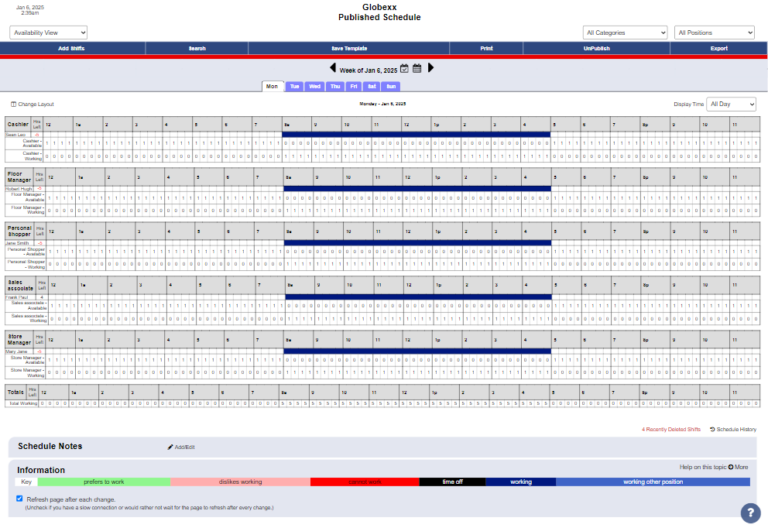The width and height of the screenshot is (768, 528).
Task: Open the date picker calendar icon
Action: point(417,69)
